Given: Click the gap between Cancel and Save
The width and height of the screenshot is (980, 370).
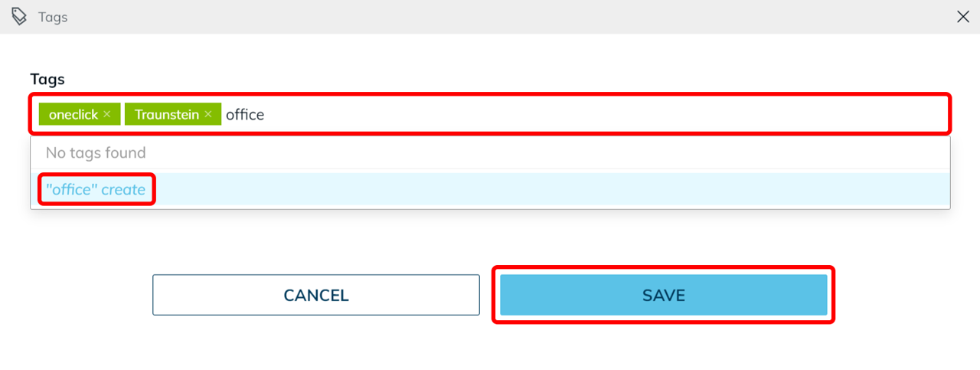Looking at the screenshot, I should [x=489, y=295].
